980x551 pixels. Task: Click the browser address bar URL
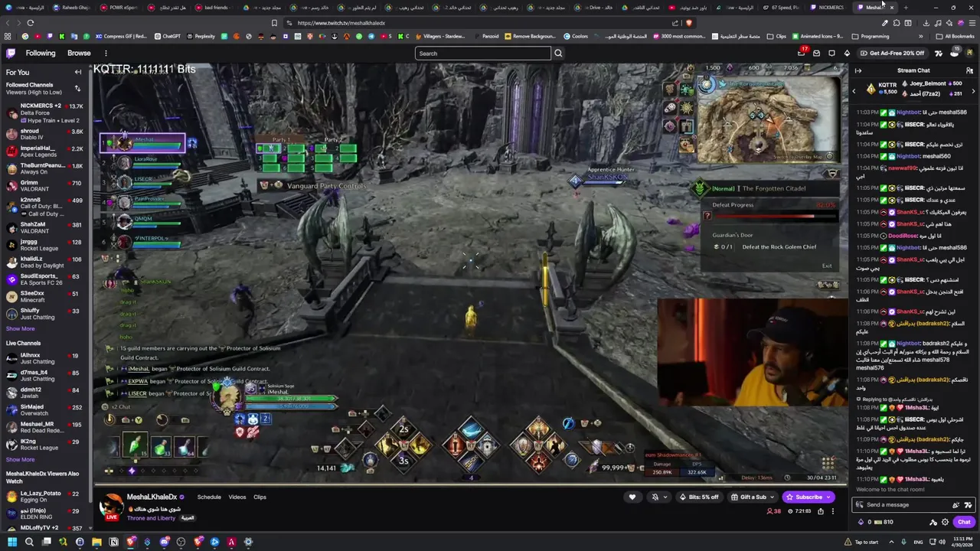[x=341, y=23]
